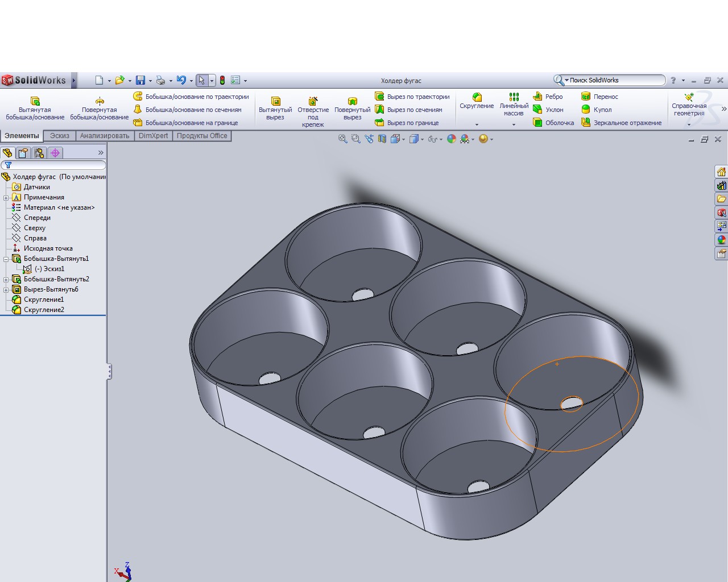
Task: Click the Поиск SolidWorks search field
Action: pyautogui.click(x=615, y=80)
